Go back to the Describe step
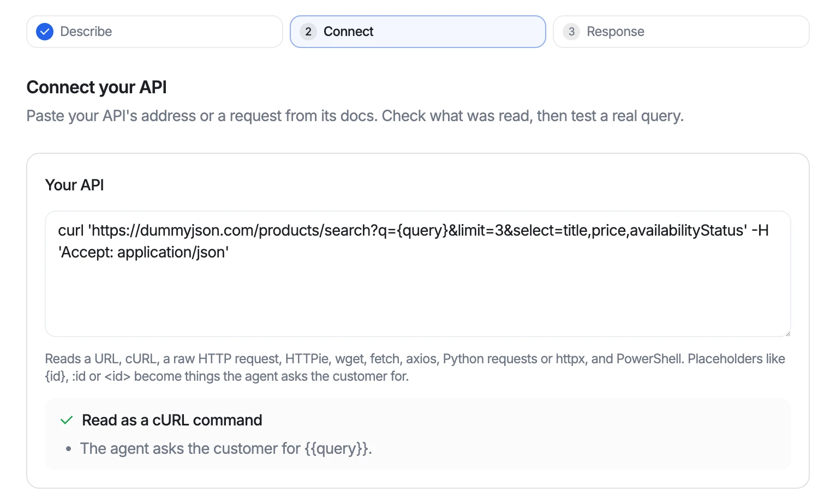 (x=154, y=32)
